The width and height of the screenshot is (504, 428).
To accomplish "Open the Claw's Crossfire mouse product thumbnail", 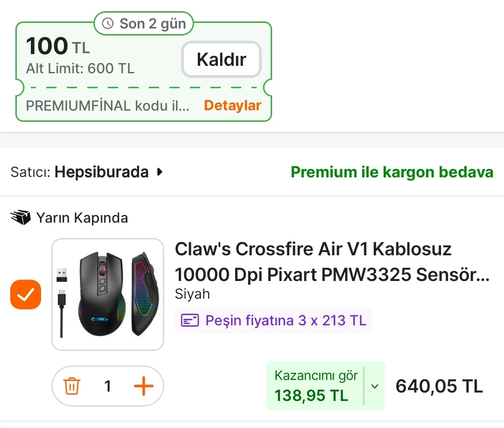I will 108,295.
